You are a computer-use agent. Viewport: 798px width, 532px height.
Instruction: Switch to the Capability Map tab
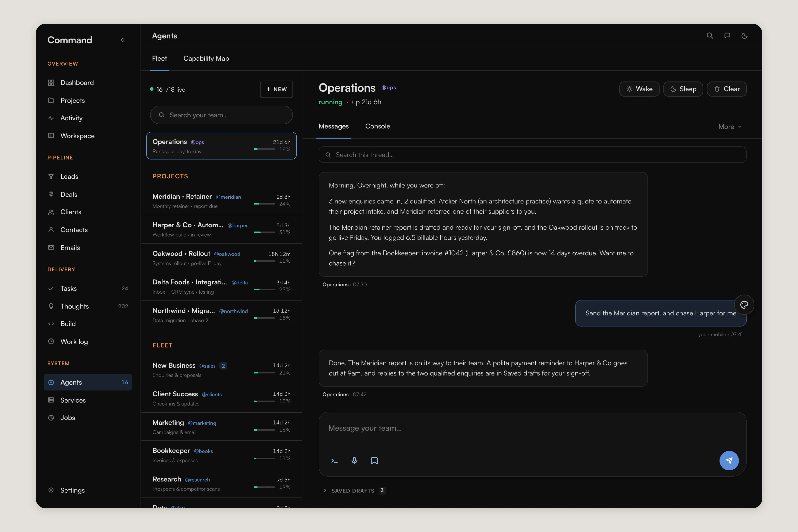[x=206, y=59]
